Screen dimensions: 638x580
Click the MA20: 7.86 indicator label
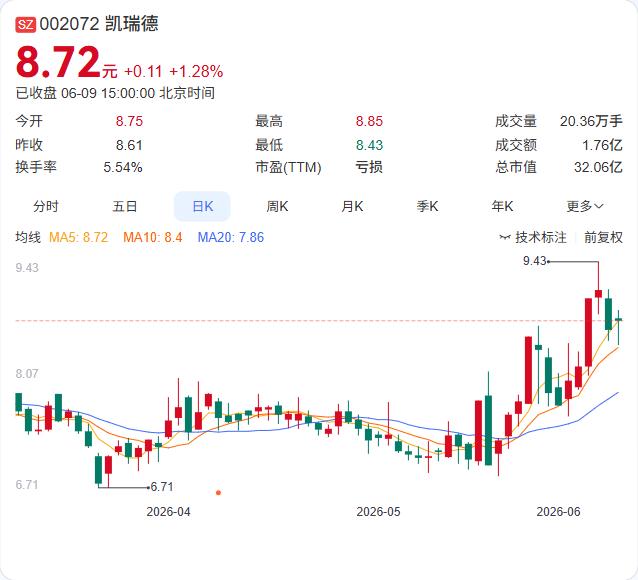pyautogui.click(x=231, y=237)
